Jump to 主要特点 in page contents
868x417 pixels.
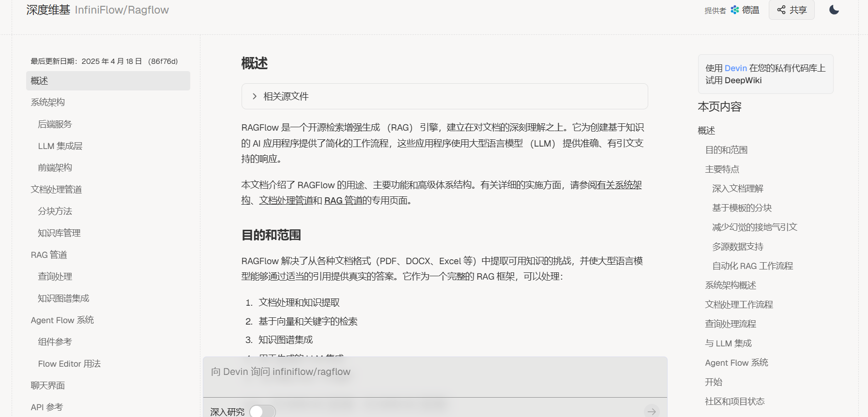[x=722, y=169]
